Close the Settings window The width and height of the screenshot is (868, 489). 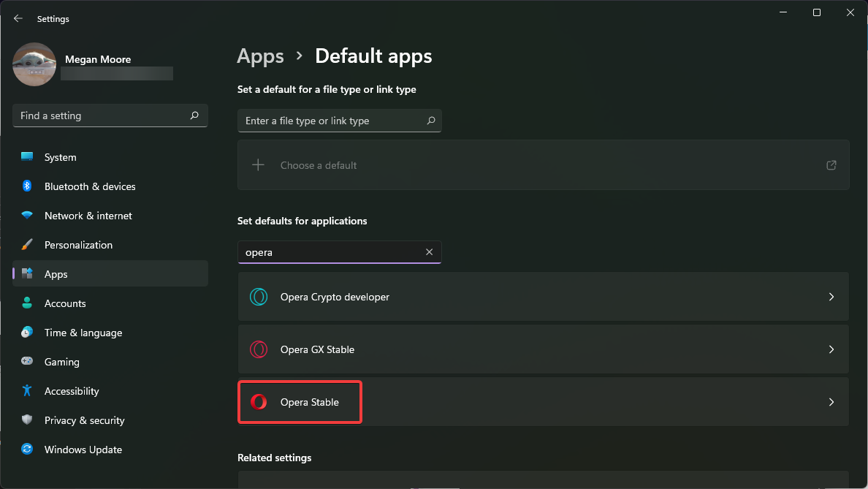pyautogui.click(x=850, y=12)
